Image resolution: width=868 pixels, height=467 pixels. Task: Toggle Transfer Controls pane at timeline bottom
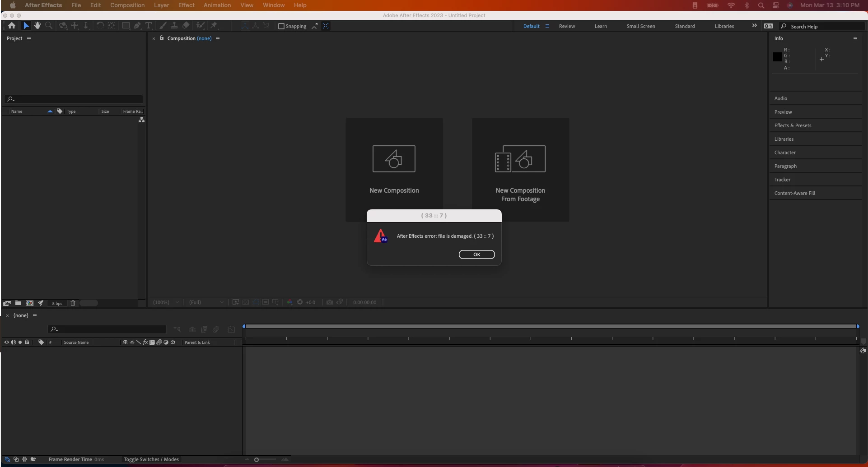(16, 459)
